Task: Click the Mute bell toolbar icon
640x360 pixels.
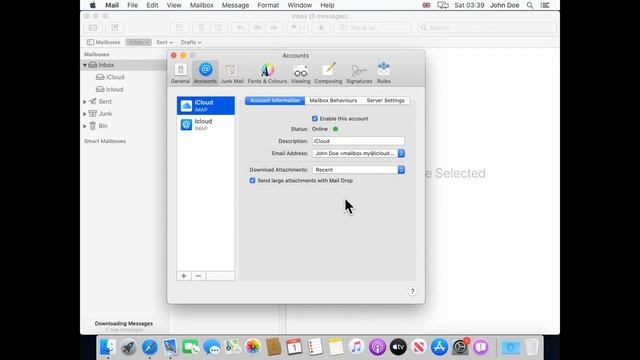Action: coord(321,28)
